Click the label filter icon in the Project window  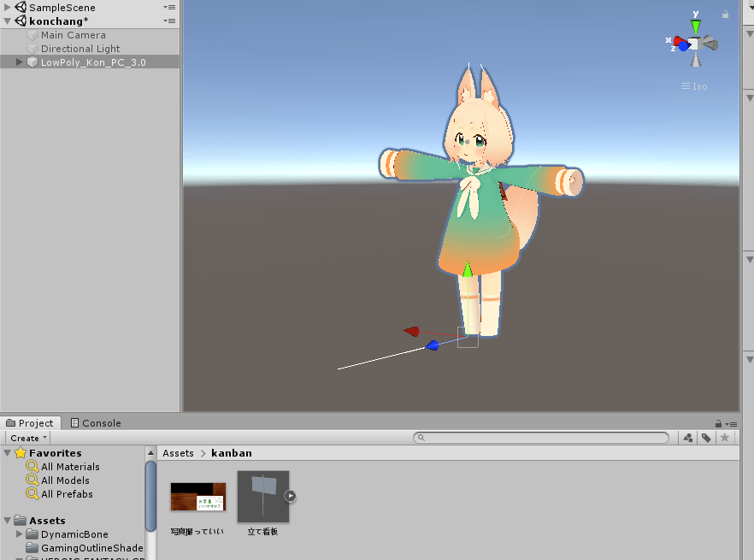[705, 438]
